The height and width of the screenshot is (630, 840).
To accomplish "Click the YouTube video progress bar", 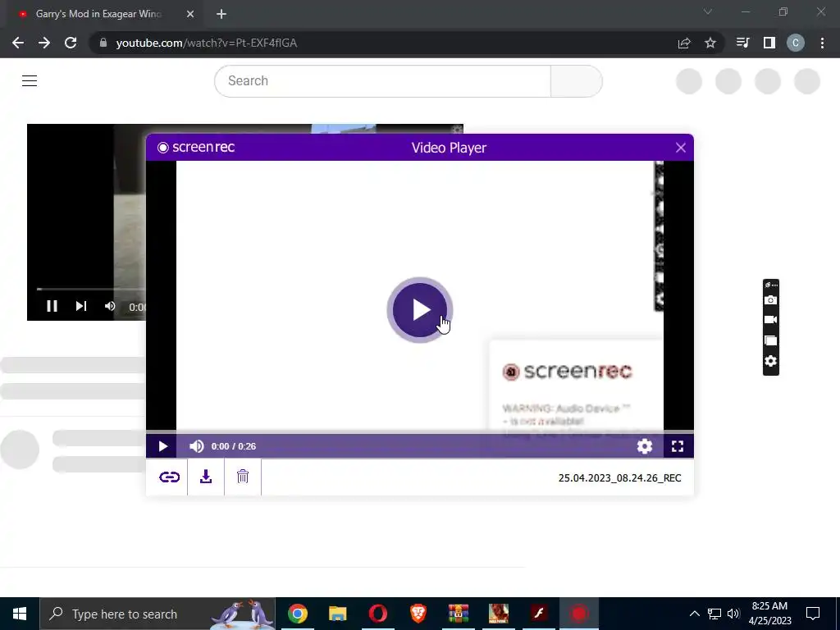I will click(91, 290).
